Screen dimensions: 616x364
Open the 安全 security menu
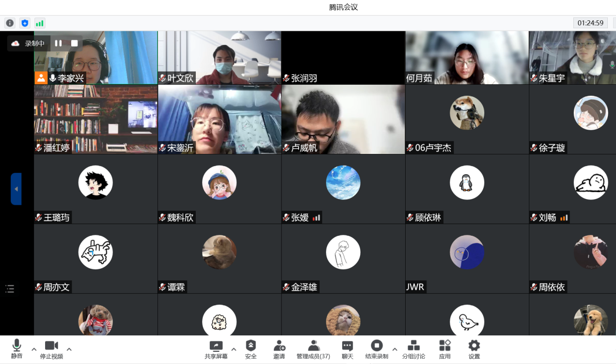click(x=251, y=349)
